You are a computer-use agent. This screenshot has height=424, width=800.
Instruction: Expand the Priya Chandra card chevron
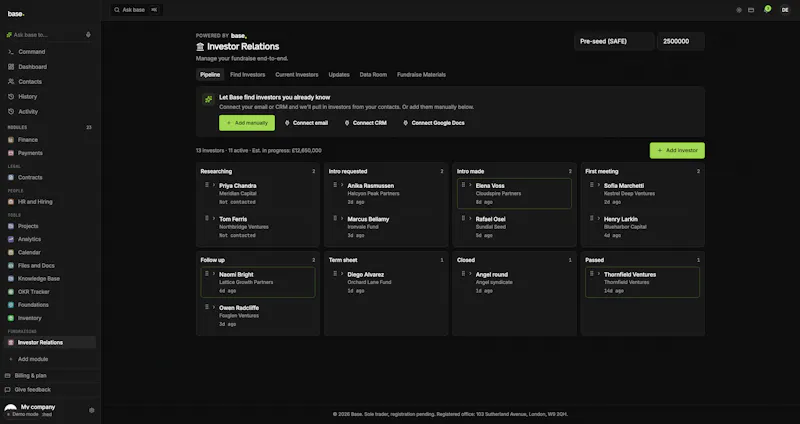[214, 185]
